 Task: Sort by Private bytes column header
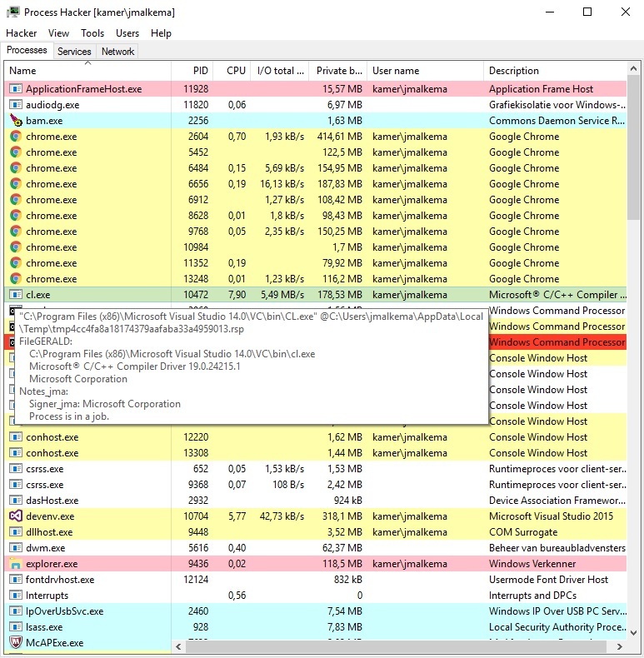pos(338,71)
